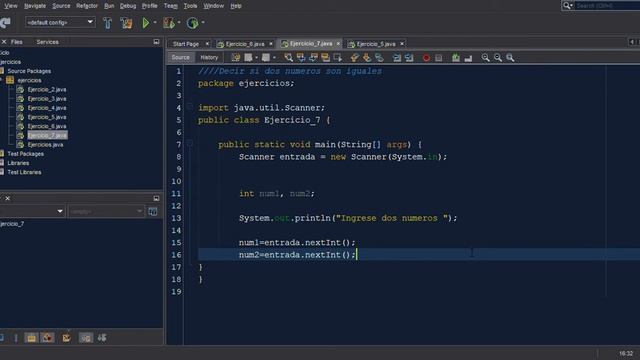
Task: Switch to the Ejercicio_6.java tab
Action: 244,44
